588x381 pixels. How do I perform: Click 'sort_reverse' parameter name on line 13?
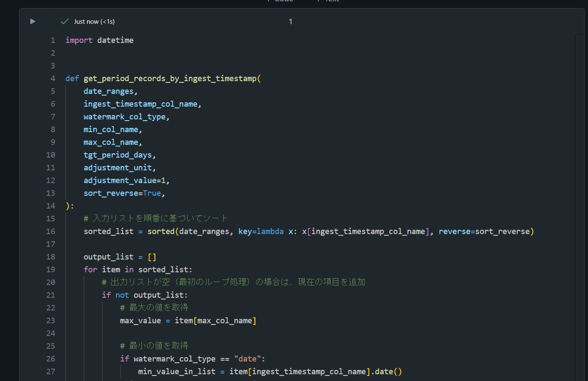[x=111, y=193]
